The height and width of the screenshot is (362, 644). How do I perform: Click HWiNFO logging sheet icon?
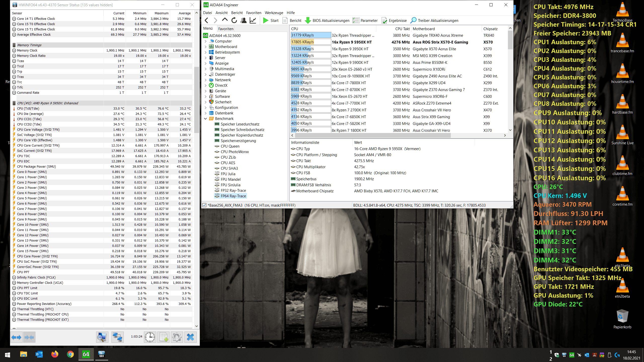(164, 337)
